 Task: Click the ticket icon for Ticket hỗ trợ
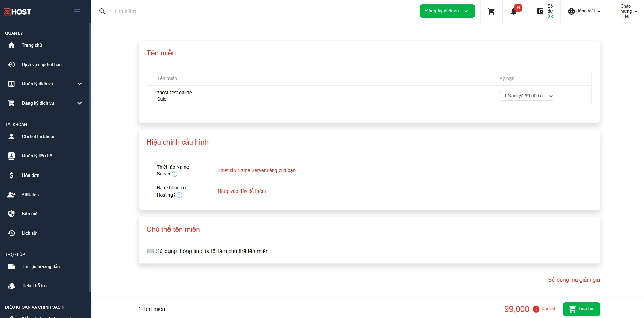pyautogui.click(x=11, y=286)
